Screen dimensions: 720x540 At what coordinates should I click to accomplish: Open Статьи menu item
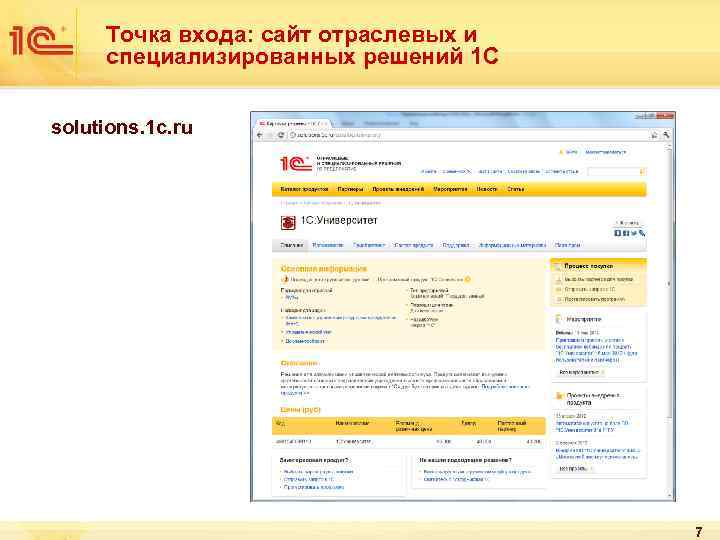point(516,189)
